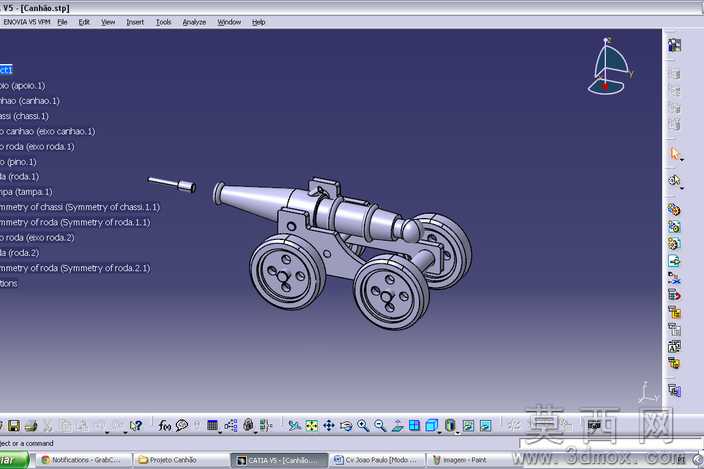Click Manage Representations icon
Image resolution: width=704 pixels, height=469 pixels.
pyautogui.click(x=674, y=346)
